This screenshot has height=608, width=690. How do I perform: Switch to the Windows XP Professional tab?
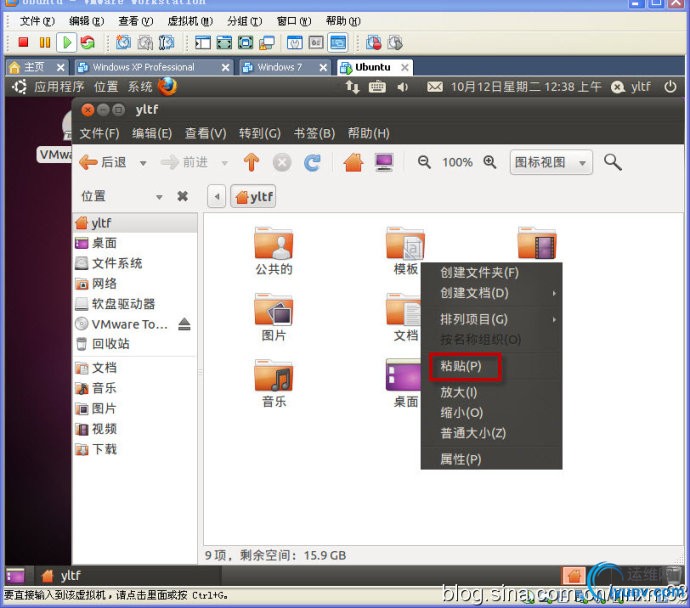pyautogui.click(x=154, y=67)
